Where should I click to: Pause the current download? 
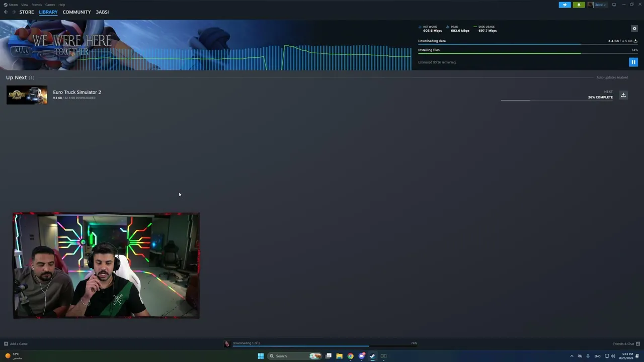coord(633,62)
